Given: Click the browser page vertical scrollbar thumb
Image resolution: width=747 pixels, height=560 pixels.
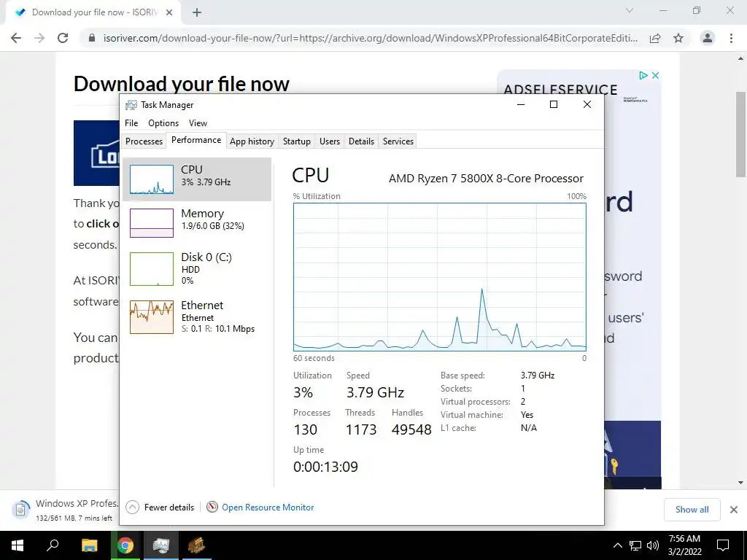Looking at the screenshot, I should pos(741,134).
